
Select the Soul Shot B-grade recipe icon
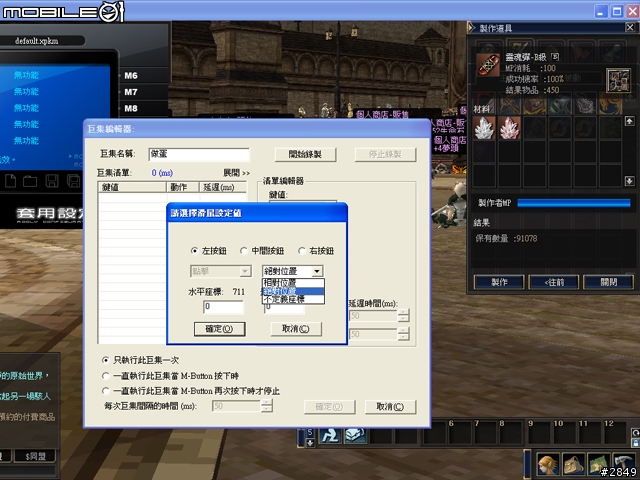pyautogui.click(x=488, y=65)
